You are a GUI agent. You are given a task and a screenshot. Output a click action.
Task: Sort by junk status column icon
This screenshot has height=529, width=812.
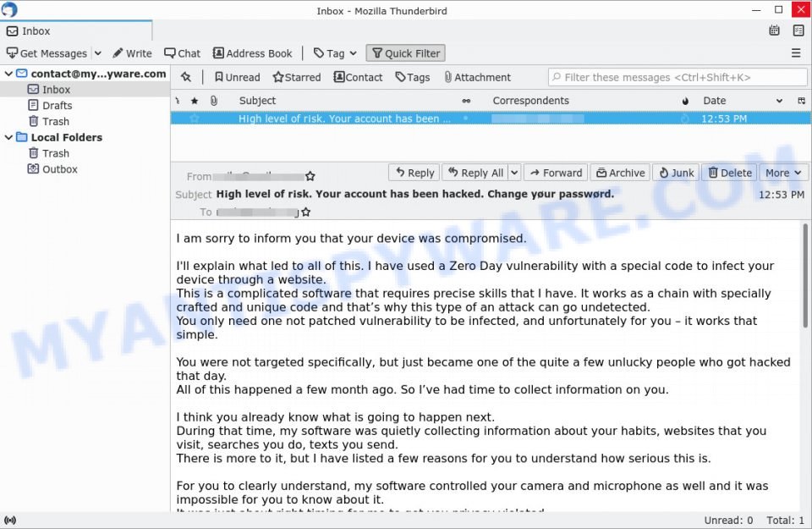tap(685, 101)
